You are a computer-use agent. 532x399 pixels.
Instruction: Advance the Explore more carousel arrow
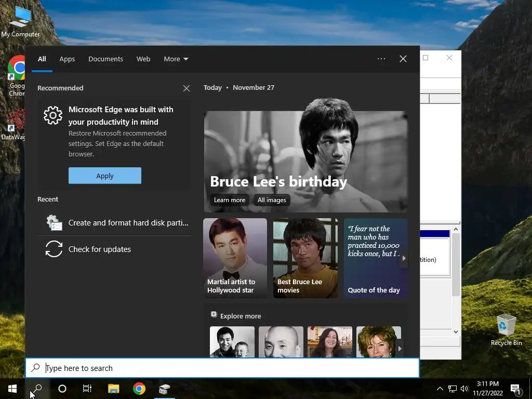(400, 349)
